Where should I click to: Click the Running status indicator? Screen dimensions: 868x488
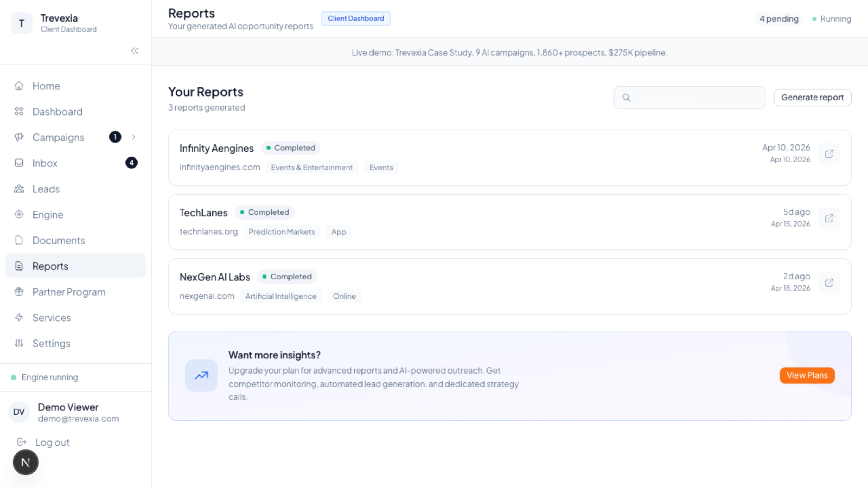tap(832, 19)
